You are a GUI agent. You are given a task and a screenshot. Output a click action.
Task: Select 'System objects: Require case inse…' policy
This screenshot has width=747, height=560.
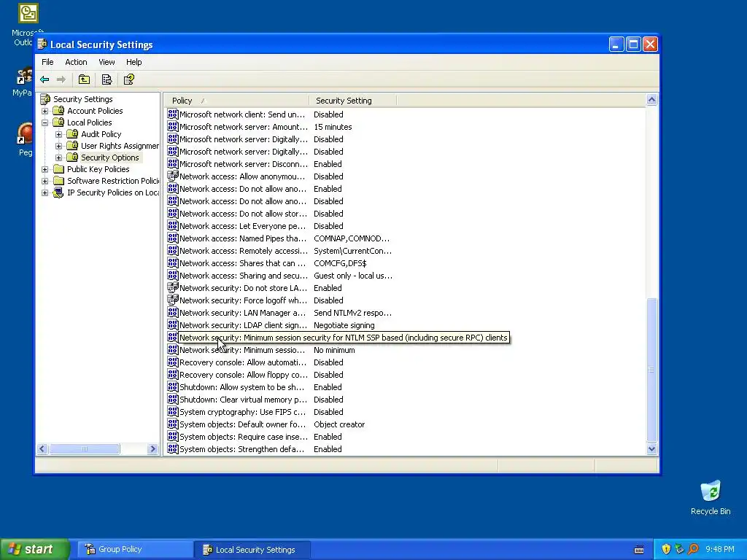[244, 436]
